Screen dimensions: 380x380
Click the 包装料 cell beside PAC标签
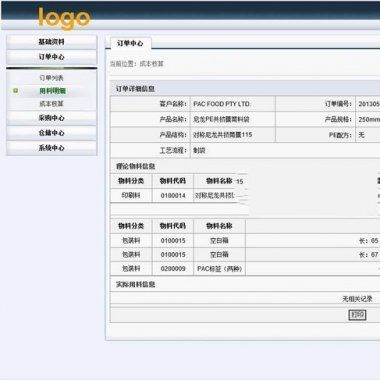pos(131,269)
